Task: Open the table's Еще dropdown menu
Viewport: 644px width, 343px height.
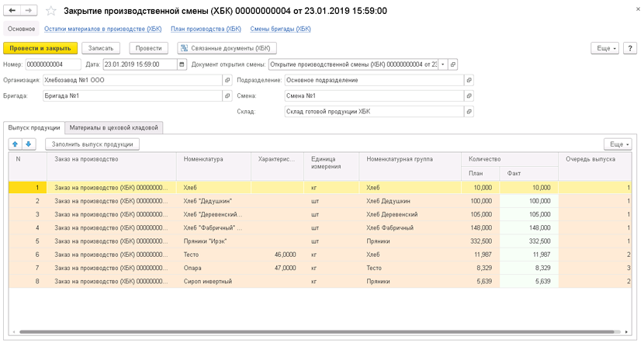Action: [618, 144]
